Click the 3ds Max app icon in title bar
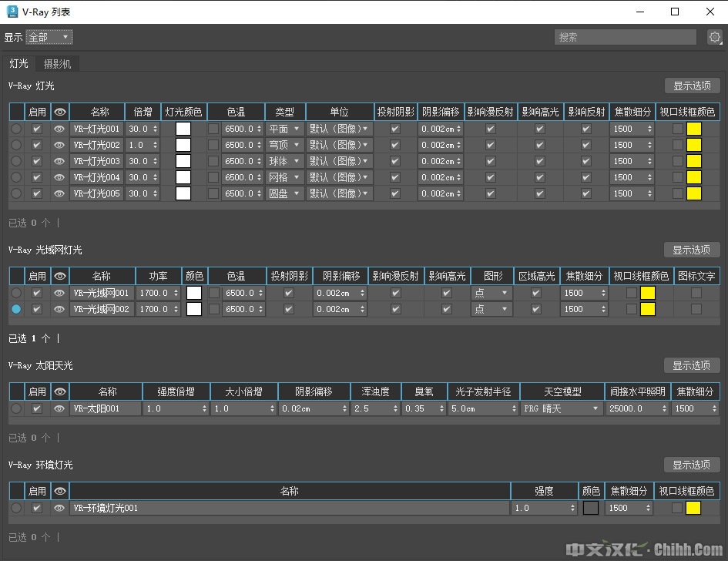Viewport: 728px width, 561px height. click(12, 12)
